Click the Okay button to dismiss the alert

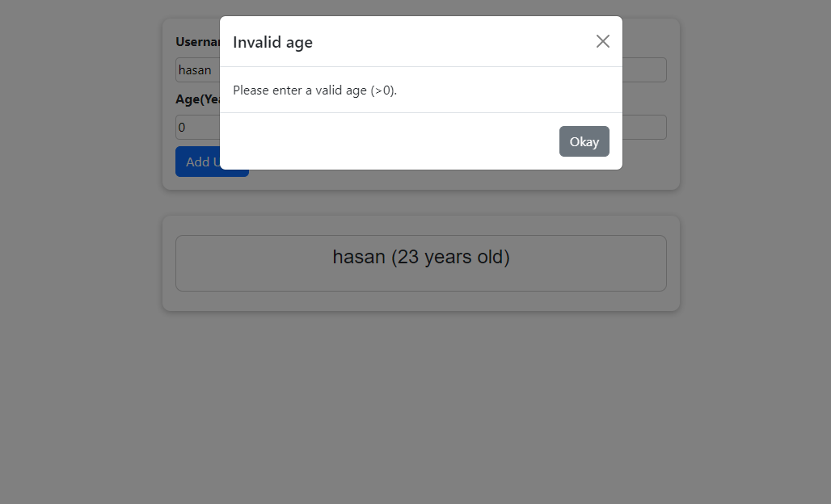[x=584, y=141]
